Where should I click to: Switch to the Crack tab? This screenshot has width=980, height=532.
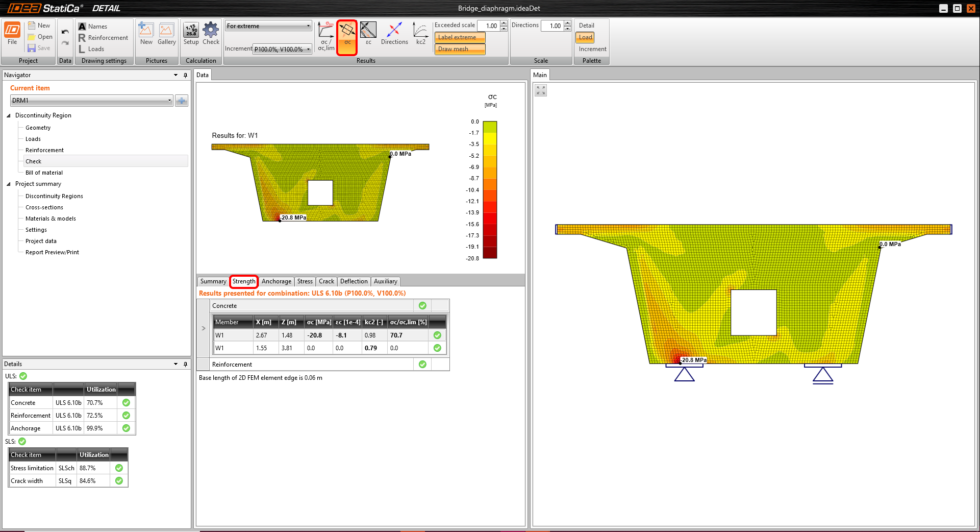pos(326,281)
